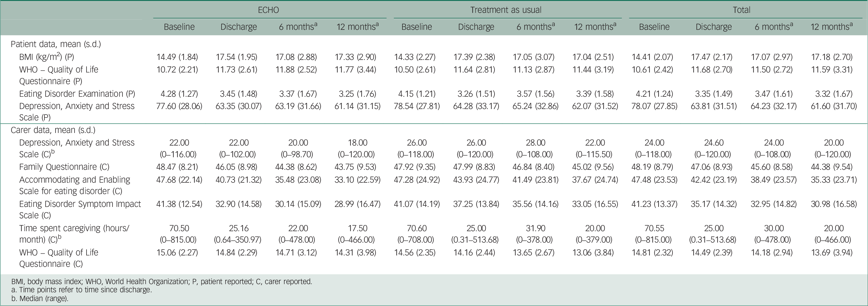Screen dimensions: 868x306
Task: Click the footnote b. Median (range)
Action: click(39, 298)
